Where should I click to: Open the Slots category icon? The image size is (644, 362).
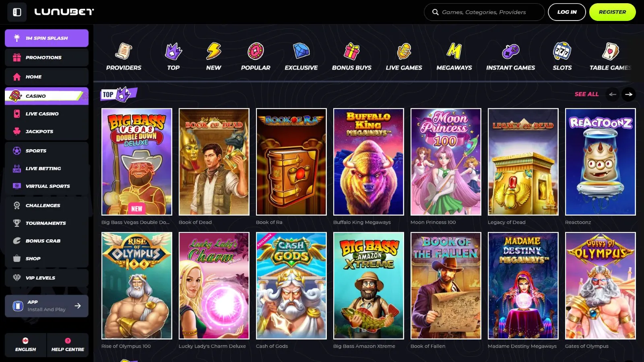point(562,51)
